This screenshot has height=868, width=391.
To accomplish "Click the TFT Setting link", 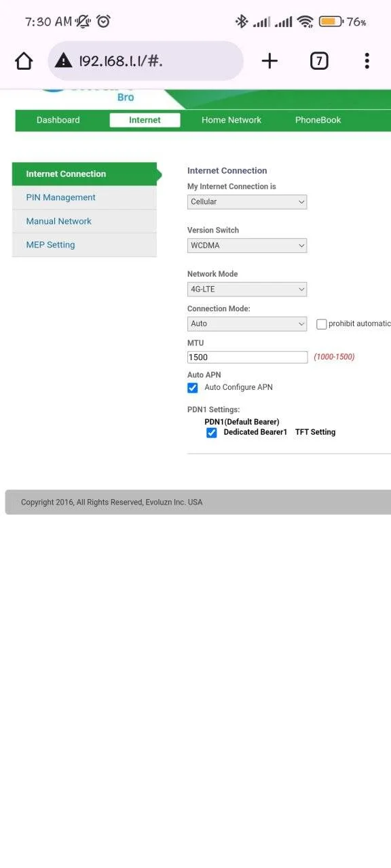I will tap(315, 432).
